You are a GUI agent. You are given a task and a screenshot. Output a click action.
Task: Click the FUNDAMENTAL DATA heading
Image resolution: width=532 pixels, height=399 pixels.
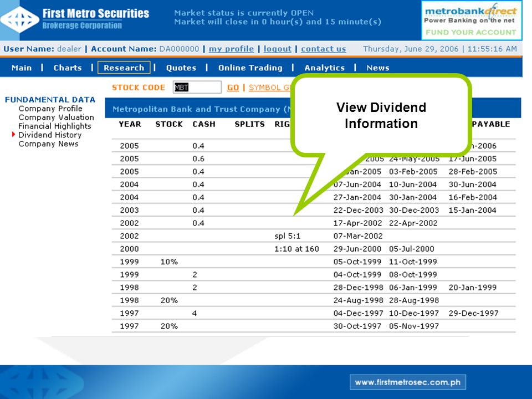(50, 100)
